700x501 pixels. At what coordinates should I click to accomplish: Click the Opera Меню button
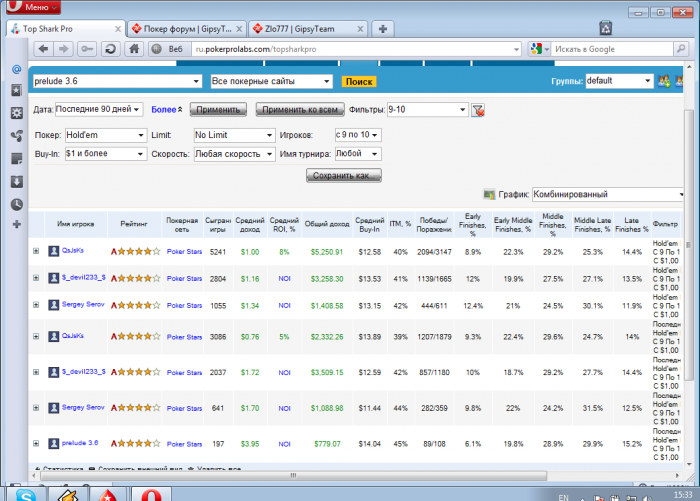tap(36, 8)
